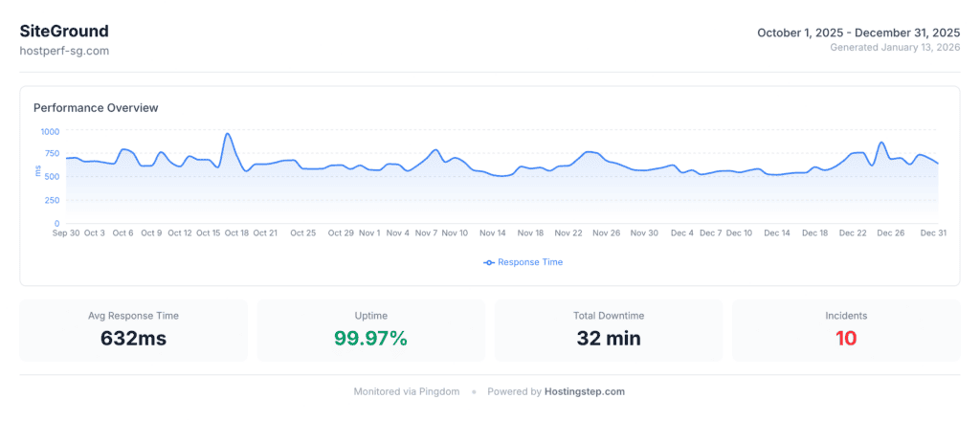Click the ms y-axis unit label
This screenshot has height=421, width=980.
point(38,171)
